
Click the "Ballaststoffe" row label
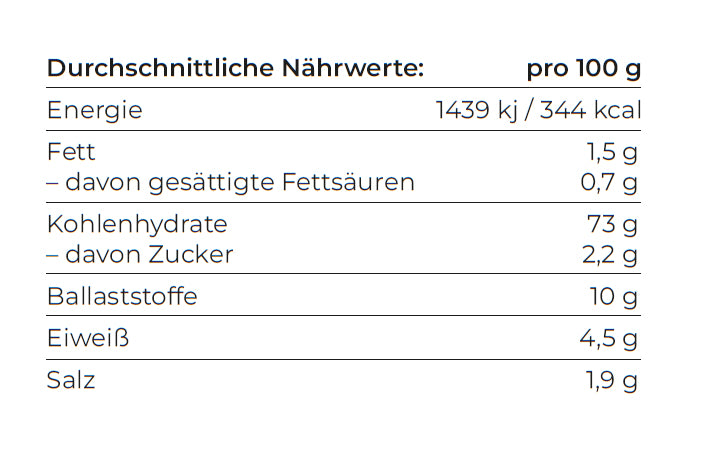click(x=122, y=296)
